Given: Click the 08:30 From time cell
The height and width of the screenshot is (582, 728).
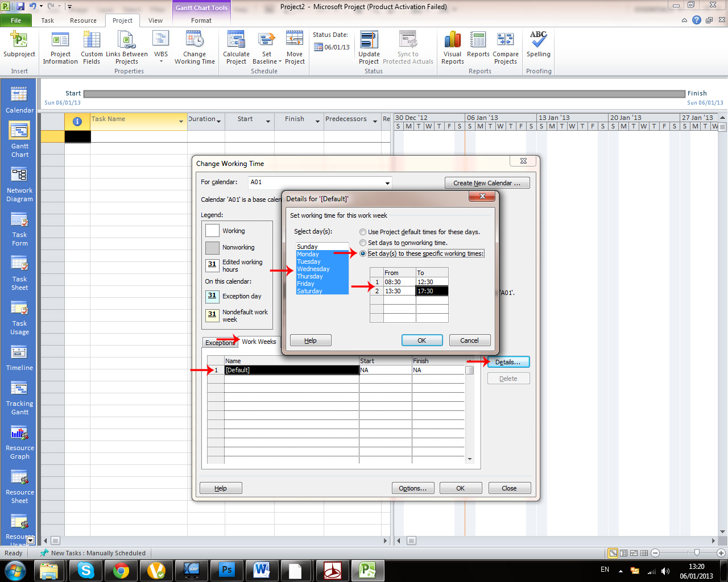Looking at the screenshot, I should pyautogui.click(x=399, y=282).
